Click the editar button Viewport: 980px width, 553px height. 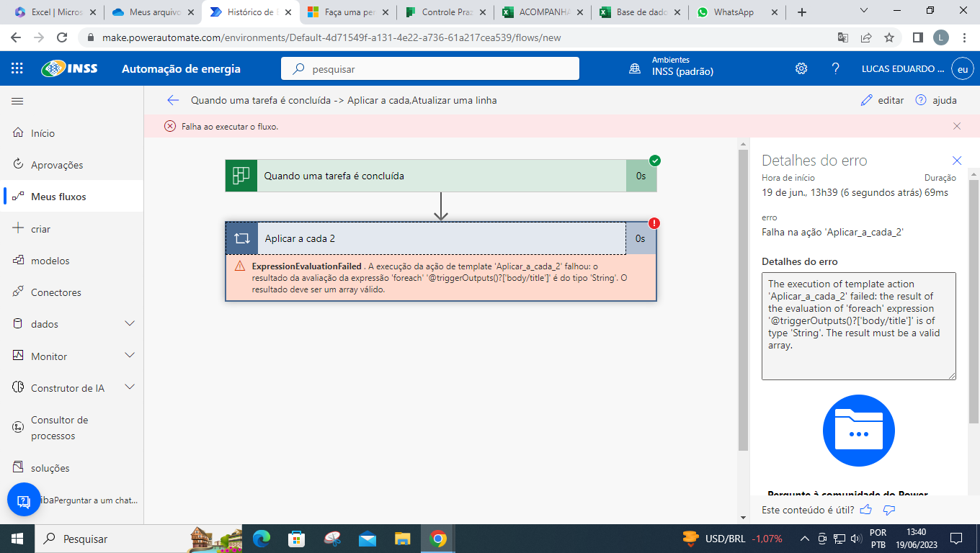pos(882,100)
